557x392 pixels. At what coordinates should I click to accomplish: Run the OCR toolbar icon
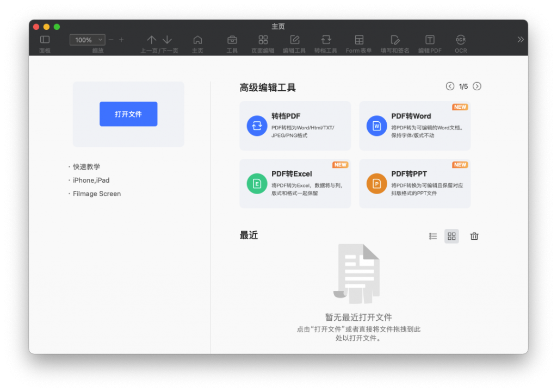461,39
